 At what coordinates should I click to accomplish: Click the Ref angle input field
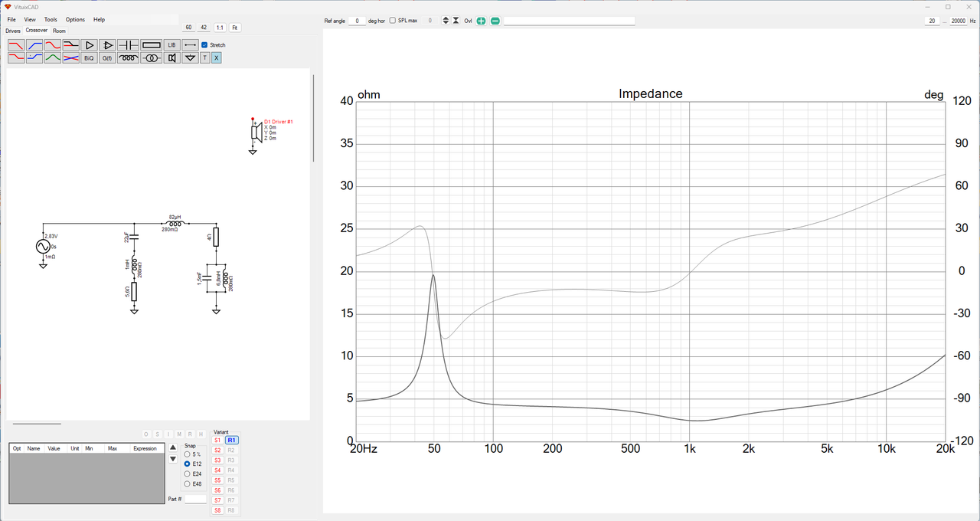click(357, 21)
